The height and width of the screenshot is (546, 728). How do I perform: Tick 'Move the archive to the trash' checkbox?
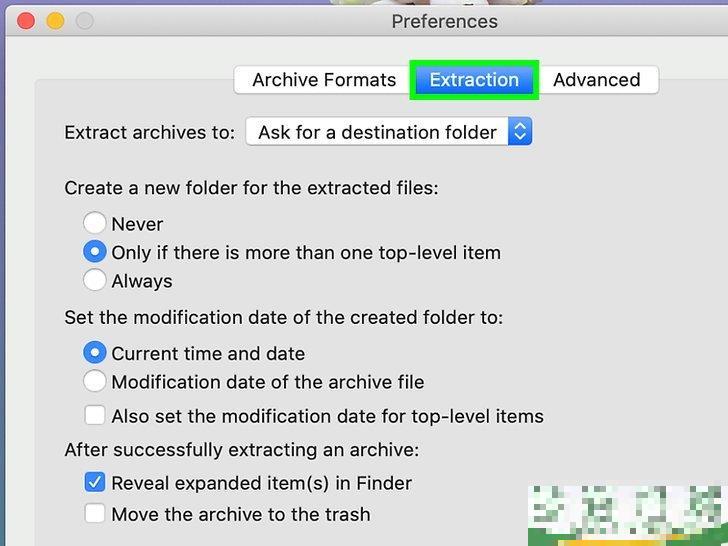[x=95, y=514]
